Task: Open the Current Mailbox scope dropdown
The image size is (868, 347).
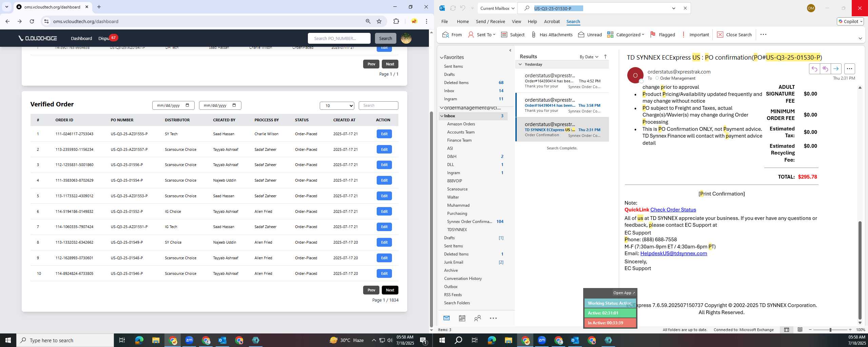Action: point(497,8)
